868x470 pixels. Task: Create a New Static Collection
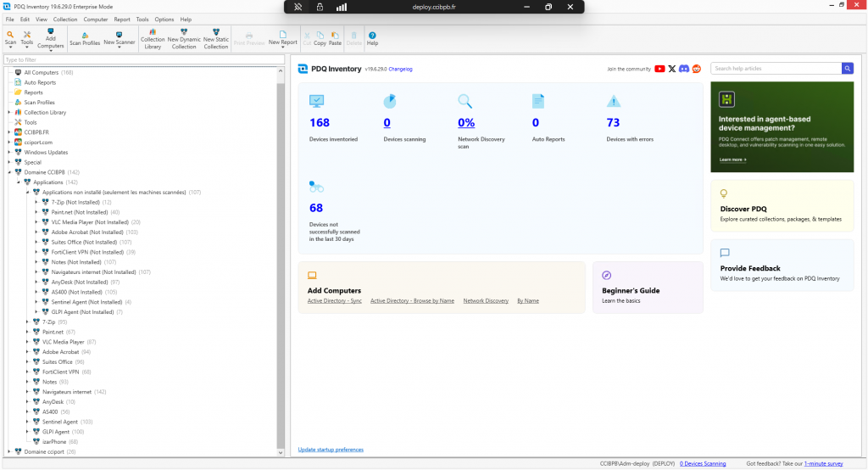coord(216,39)
